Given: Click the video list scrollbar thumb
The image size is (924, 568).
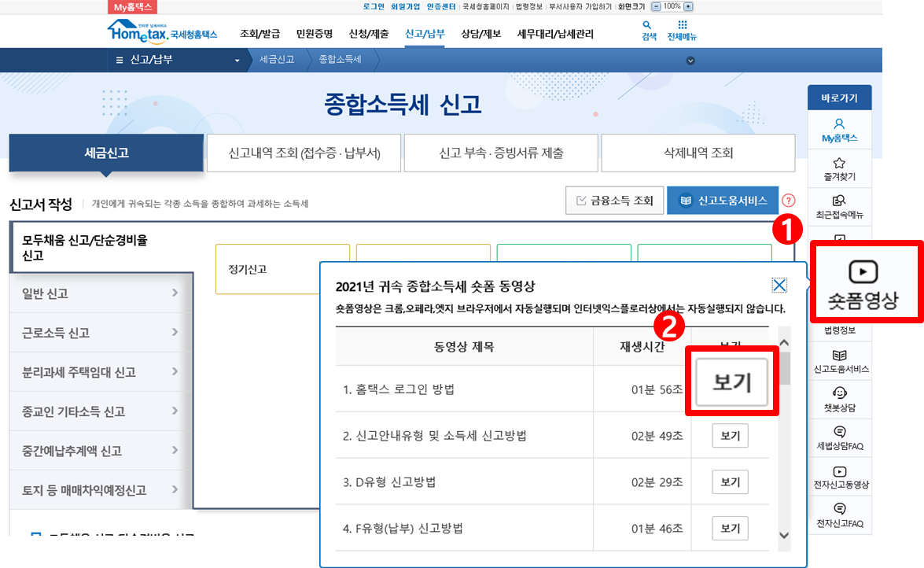Looking at the screenshot, I should tap(786, 369).
